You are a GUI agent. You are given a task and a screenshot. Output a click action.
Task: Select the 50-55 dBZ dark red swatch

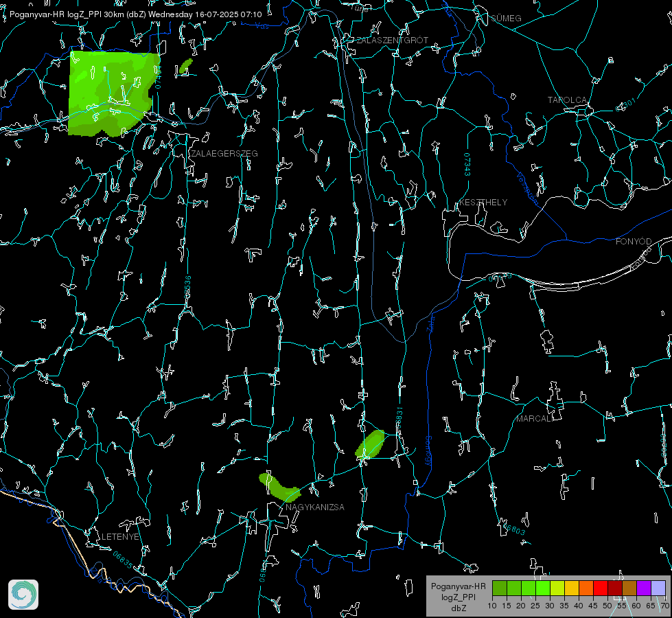point(615,588)
